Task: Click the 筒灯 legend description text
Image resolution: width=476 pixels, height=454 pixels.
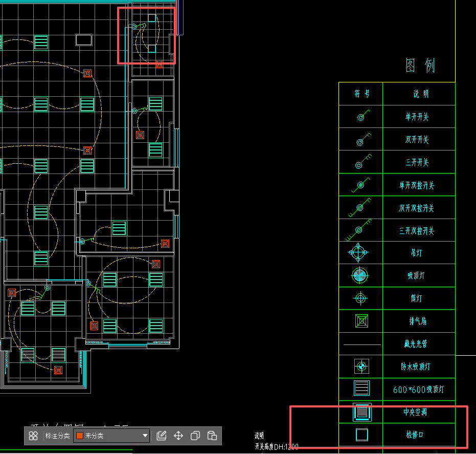Action: tap(416, 298)
